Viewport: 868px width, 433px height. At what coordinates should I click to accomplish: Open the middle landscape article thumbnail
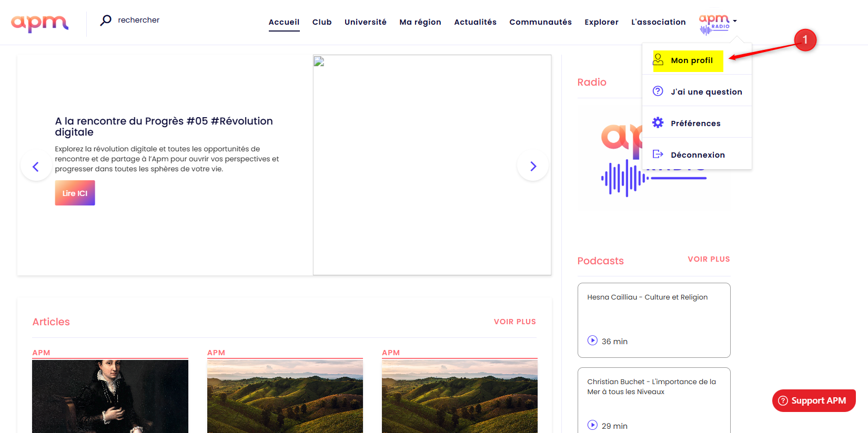point(285,396)
